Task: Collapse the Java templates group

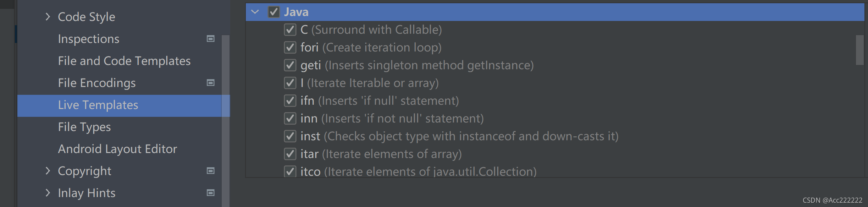Action: click(x=255, y=12)
